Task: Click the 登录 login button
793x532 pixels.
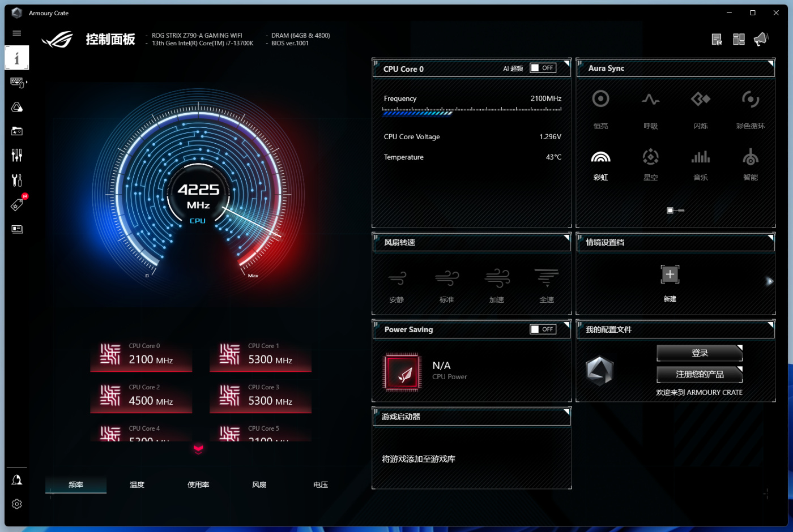Action: point(700,353)
